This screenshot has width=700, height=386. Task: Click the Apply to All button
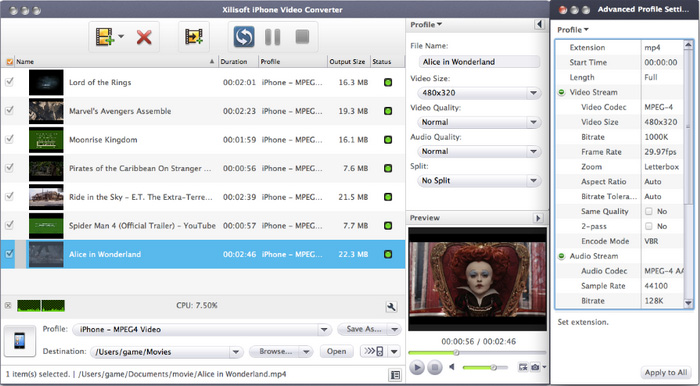point(666,373)
